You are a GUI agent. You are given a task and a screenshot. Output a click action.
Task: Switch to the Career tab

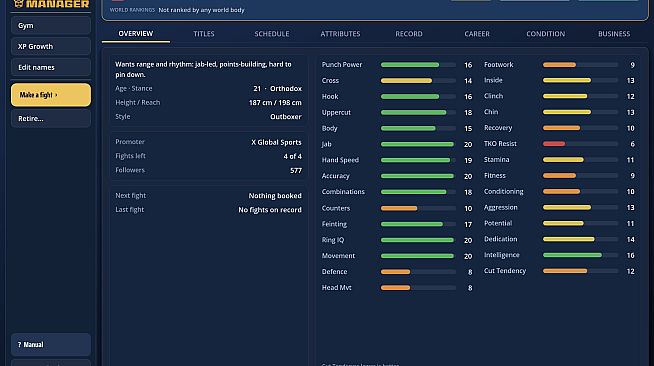tap(477, 34)
